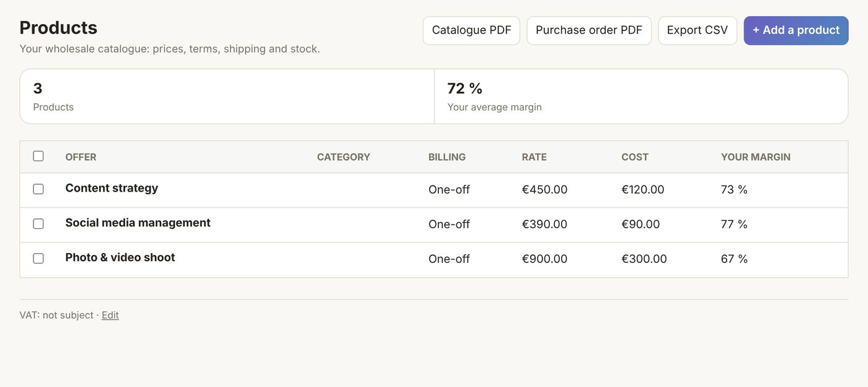This screenshot has height=387, width=868.
Task: Click the Export CSV button
Action: click(697, 30)
